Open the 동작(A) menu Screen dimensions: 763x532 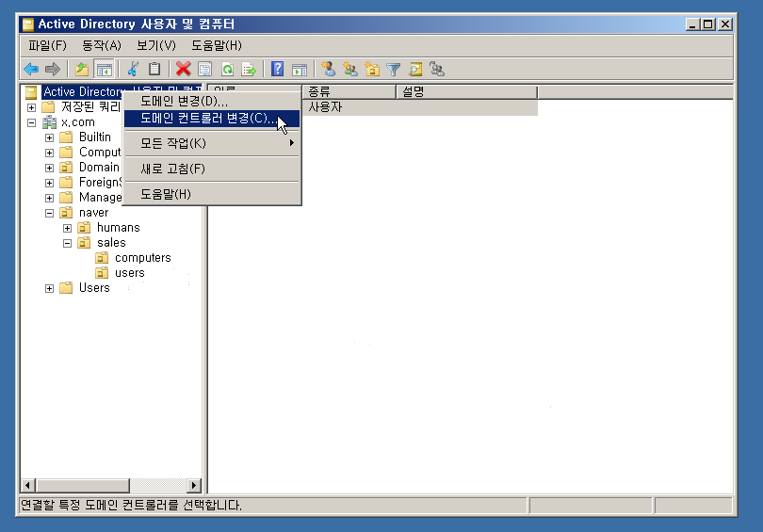(x=101, y=46)
